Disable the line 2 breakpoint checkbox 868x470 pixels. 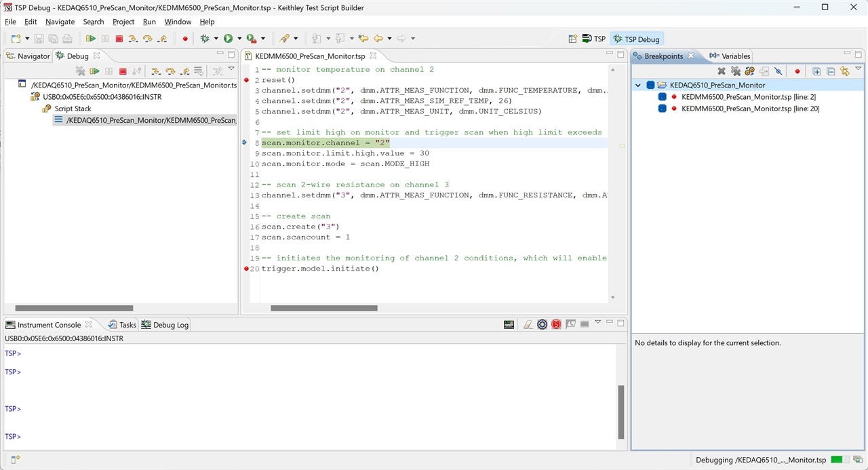click(x=662, y=97)
